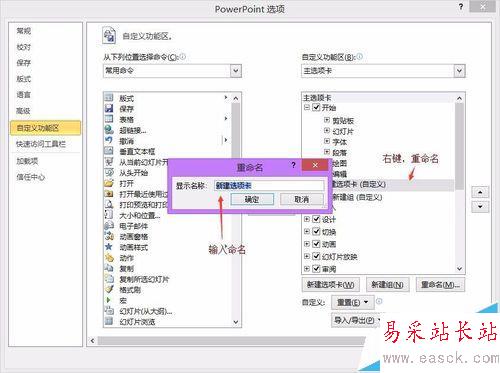Image resolution: width=500 pixels, height=373 pixels.
Task: Select 语言 in the options sidebar
Action: click(x=24, y=95)
